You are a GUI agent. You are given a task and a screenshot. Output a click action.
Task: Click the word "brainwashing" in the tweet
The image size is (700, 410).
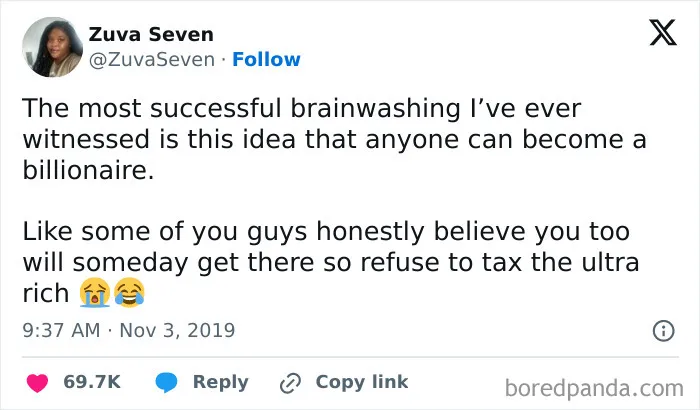(x=375, y=109)
